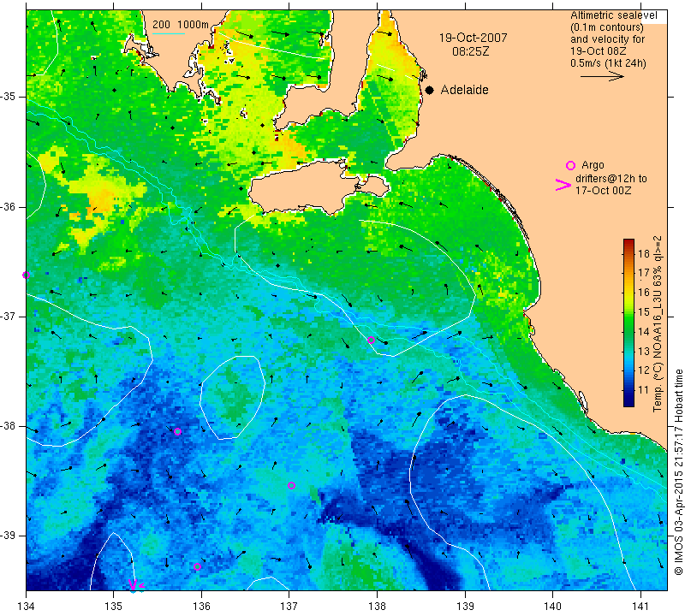Screen dimensions: 685x616
Task: Click the 18 tick label on the color bar
Action: pyautogui.click(x=644, y=253)
